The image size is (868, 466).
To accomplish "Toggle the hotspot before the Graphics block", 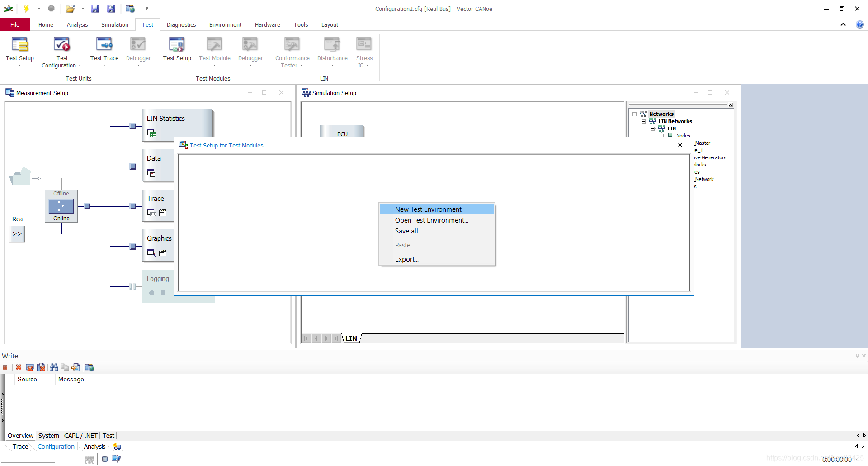I will pos(133,247).
